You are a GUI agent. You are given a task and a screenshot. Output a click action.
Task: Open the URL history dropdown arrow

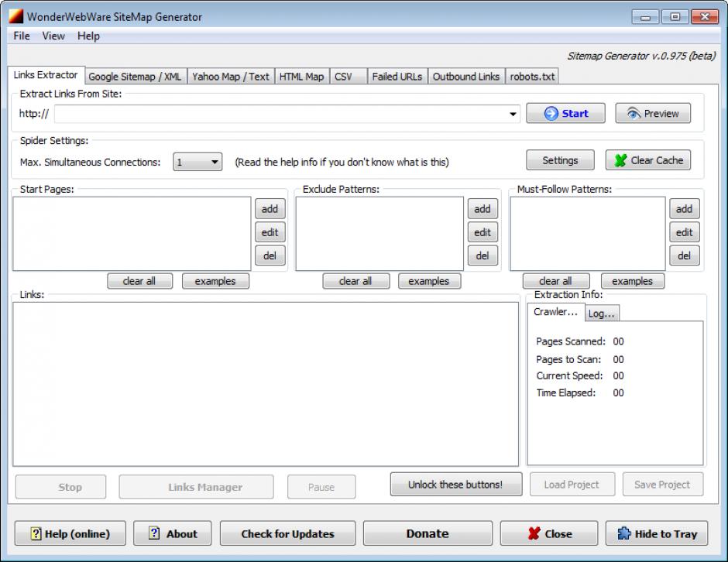(x=513, y=114)
